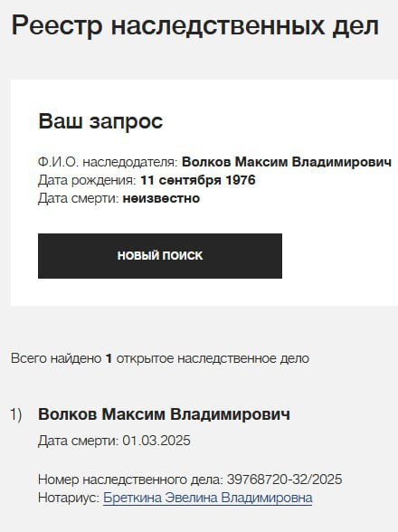Click the Нотариус: label

coord(69,498)
